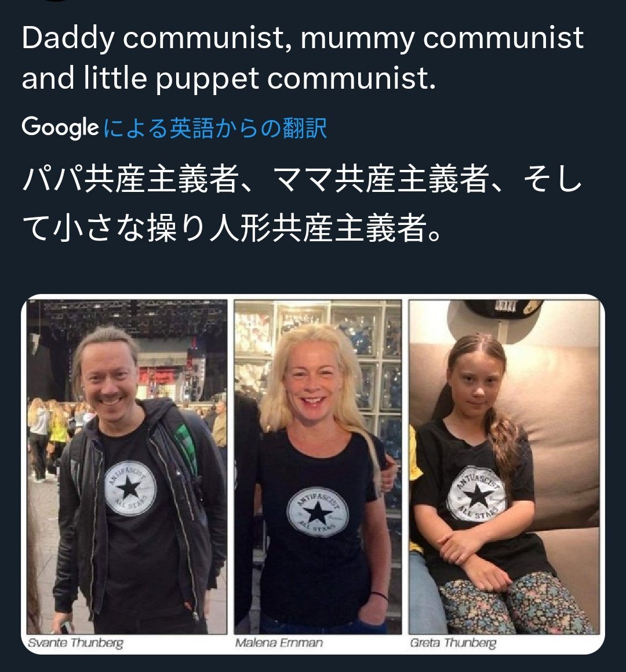Tap the "Malena Ernman" caption text
The height and width of the screenshot is (672, 626).
click(279, 643)
